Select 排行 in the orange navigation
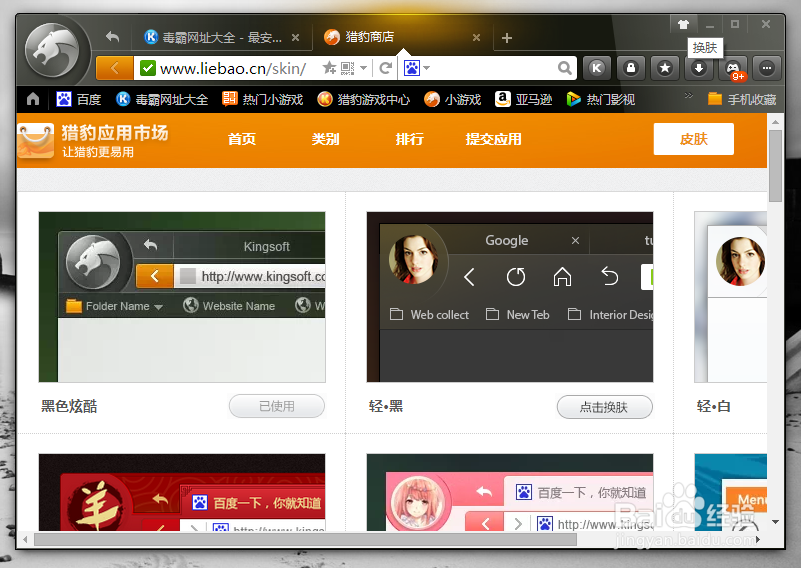The width and height of the screenshot is (801, 568). click(x=410, y=139)
